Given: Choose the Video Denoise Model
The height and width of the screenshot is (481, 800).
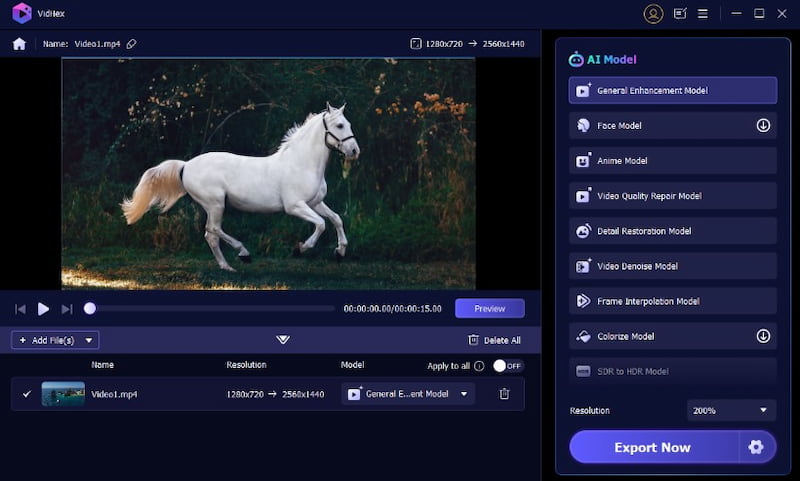Looking at the screenshot, I should [x=672, y=266].
